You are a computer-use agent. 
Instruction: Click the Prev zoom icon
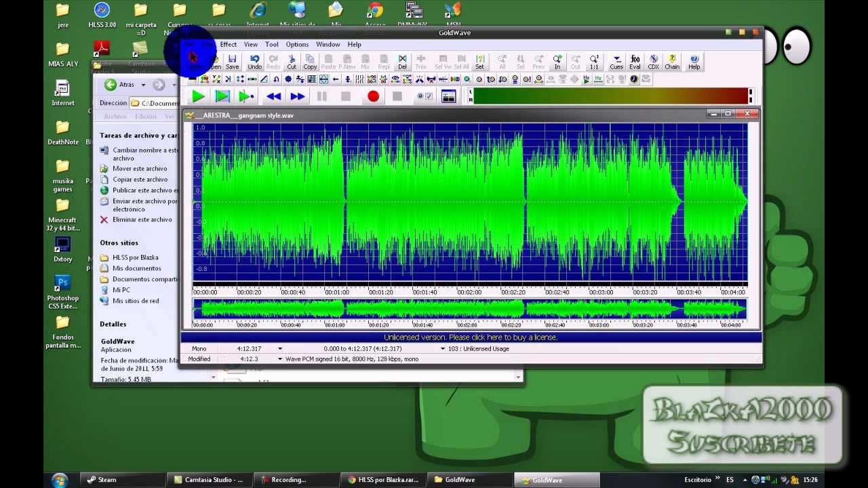click(x=538, y=62)
